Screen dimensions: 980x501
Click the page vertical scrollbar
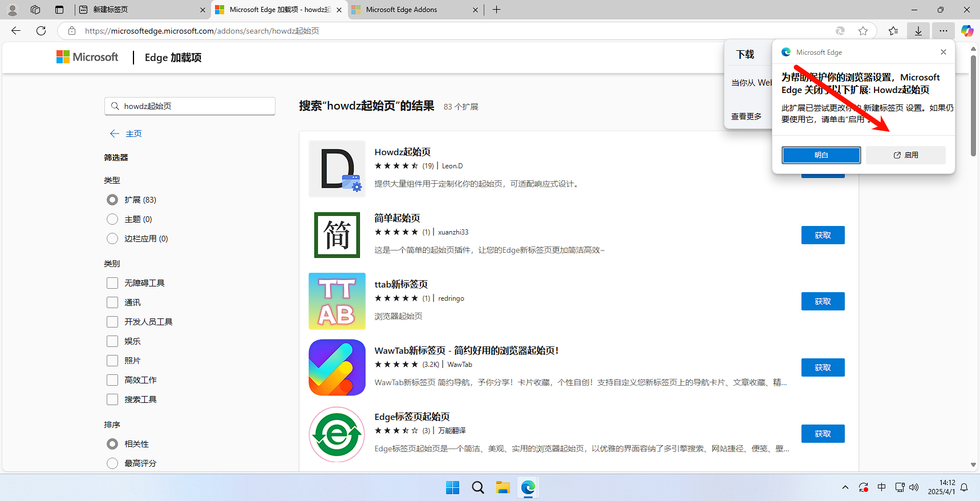(974, 106)
